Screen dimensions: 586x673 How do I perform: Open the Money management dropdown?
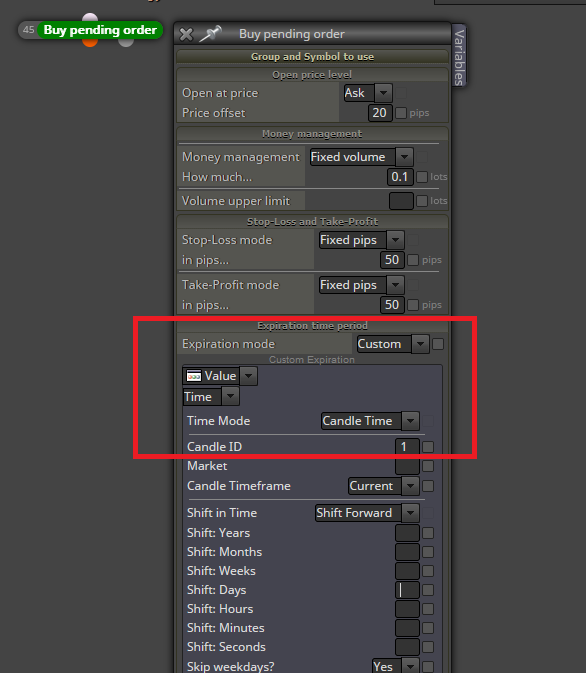pyautogui.click(x=361, y=157)
